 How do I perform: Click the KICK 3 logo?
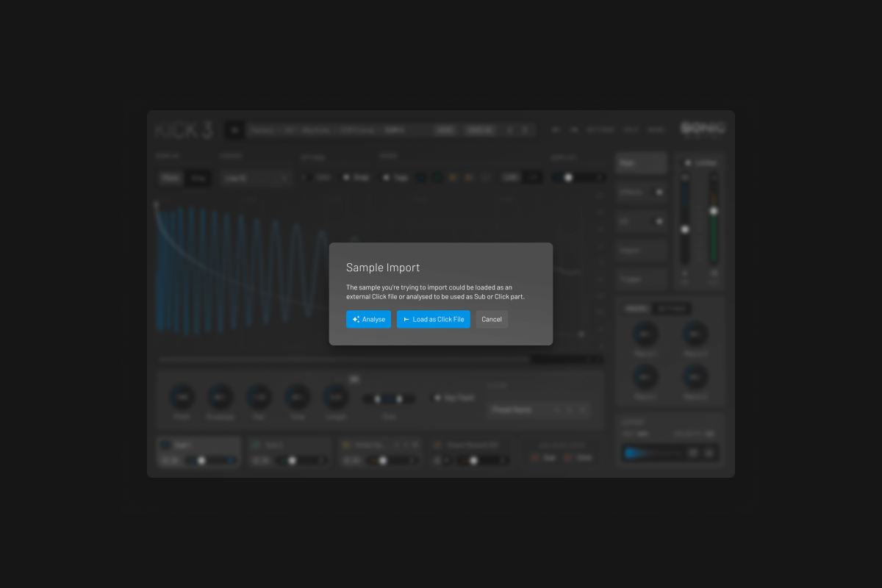[x=184, y=131]
